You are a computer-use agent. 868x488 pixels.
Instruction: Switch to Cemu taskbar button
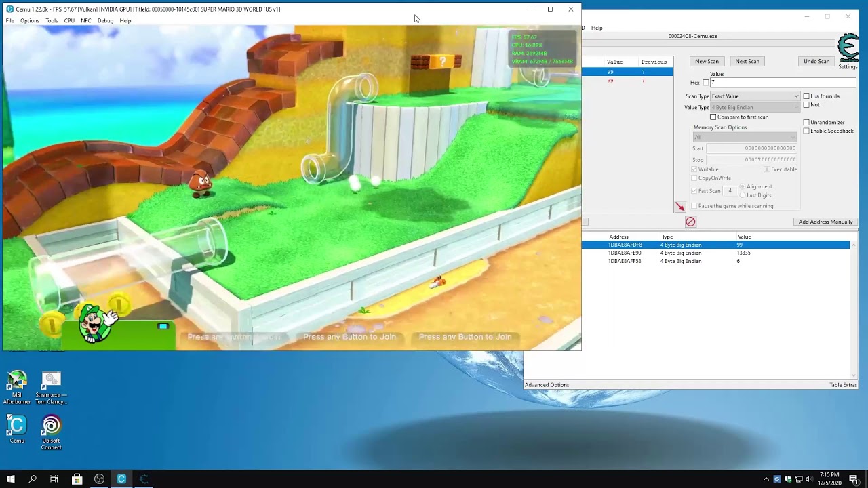(x=121, y=479)
